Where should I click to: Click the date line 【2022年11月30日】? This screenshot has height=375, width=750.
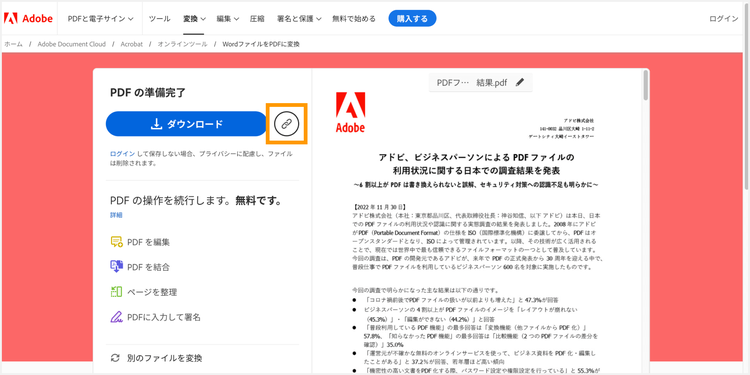click(379, 207)
